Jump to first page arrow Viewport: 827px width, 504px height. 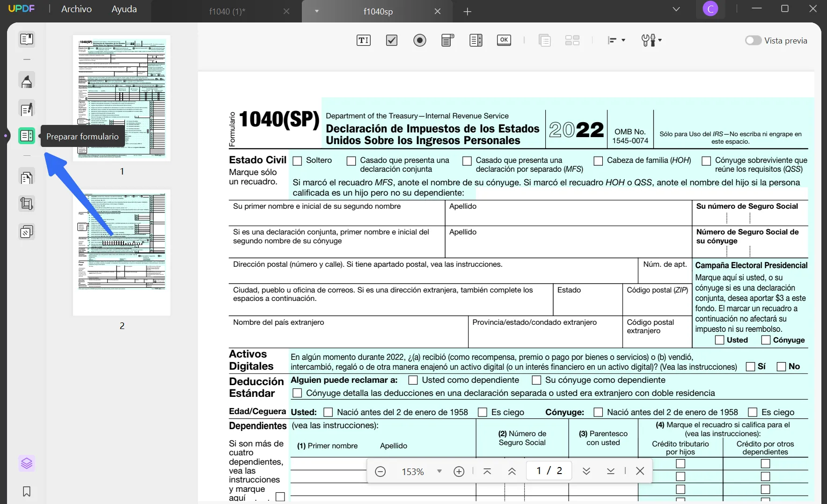(x=487, y=471)
